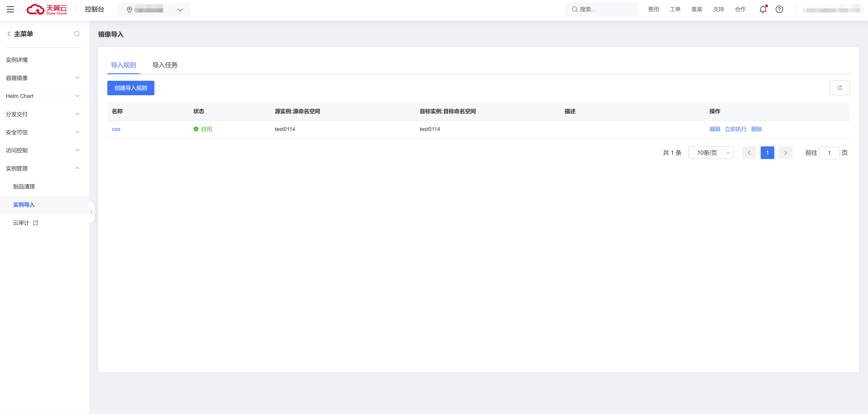
Task: Go back via 主菜单 arrow
Action: pos(9,34)
